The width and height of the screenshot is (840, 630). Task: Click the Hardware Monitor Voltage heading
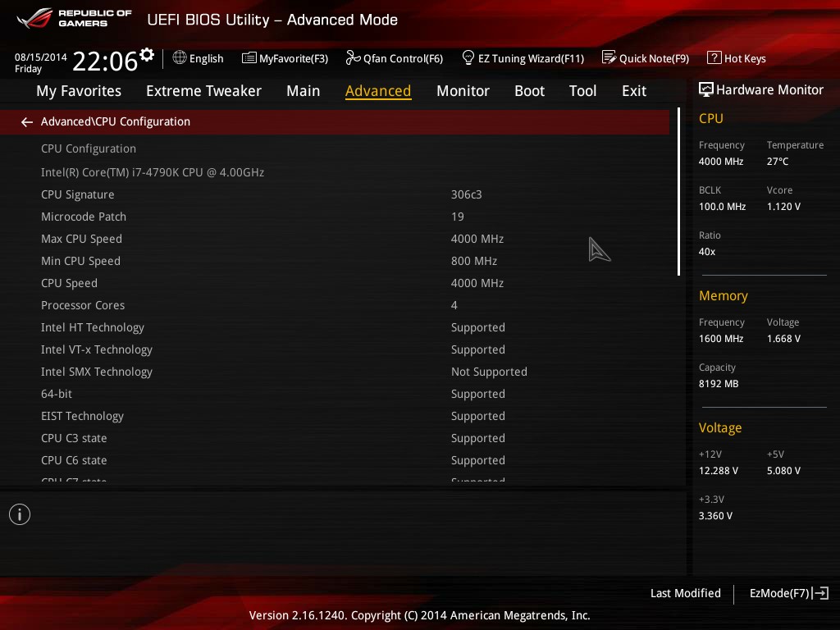(x=720, y=428)
